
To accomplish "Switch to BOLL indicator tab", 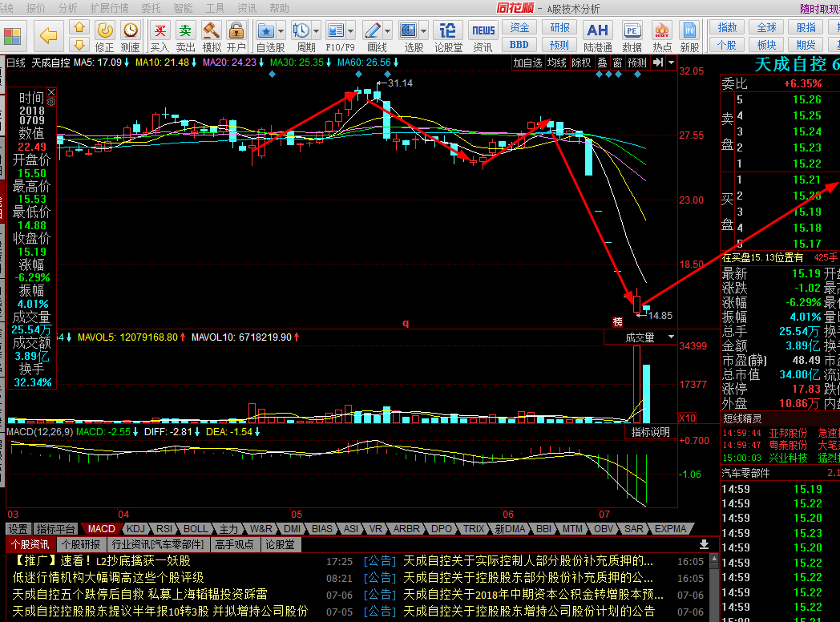I will click(x=196, y=529).
